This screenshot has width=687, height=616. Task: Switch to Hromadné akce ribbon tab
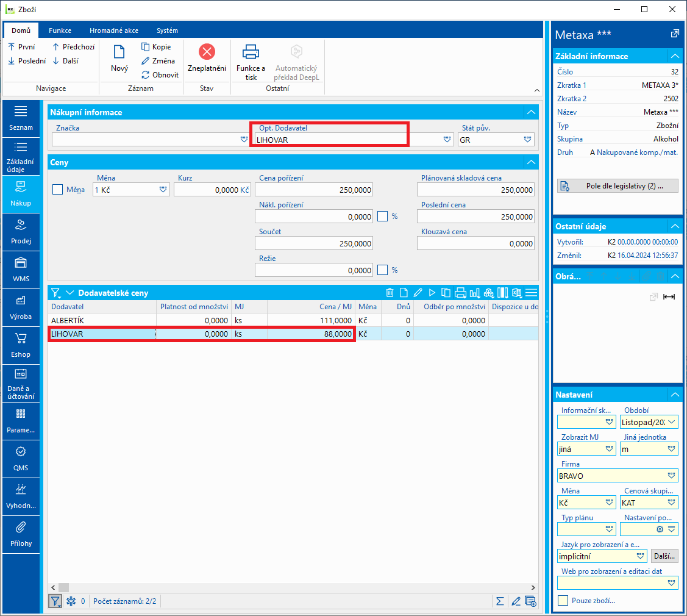click(114, 30)
